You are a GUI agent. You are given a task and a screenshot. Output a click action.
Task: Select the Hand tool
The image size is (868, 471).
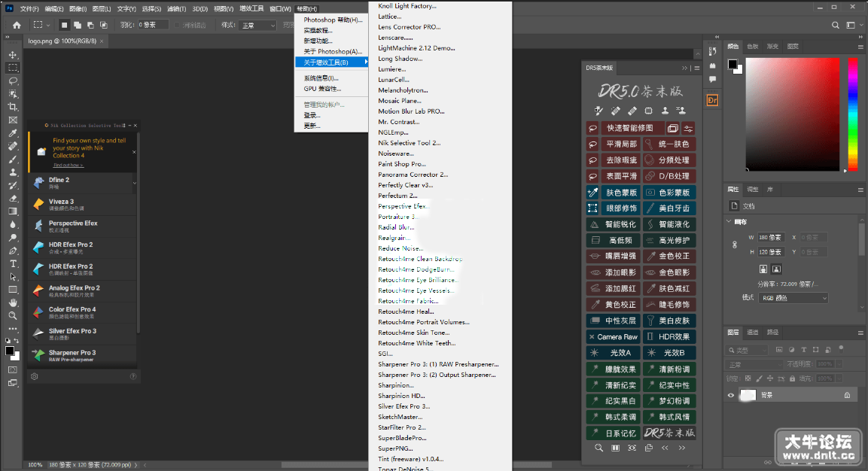tap(12, 302)
